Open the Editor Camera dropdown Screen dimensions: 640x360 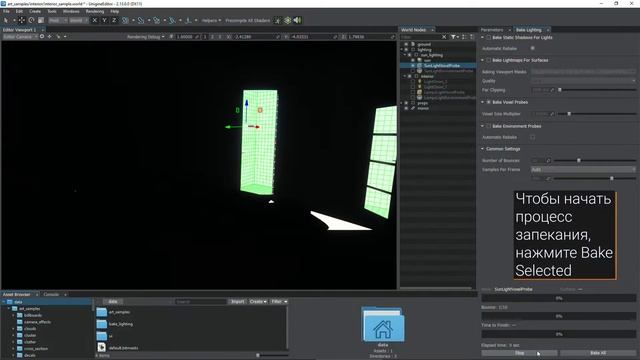coord(20,36)
